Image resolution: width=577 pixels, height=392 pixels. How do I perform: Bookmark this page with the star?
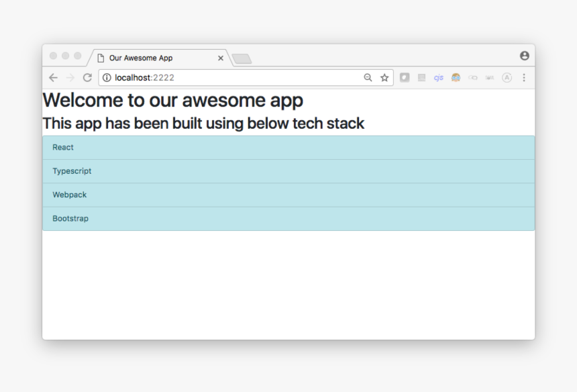click(x=384, y=78)
